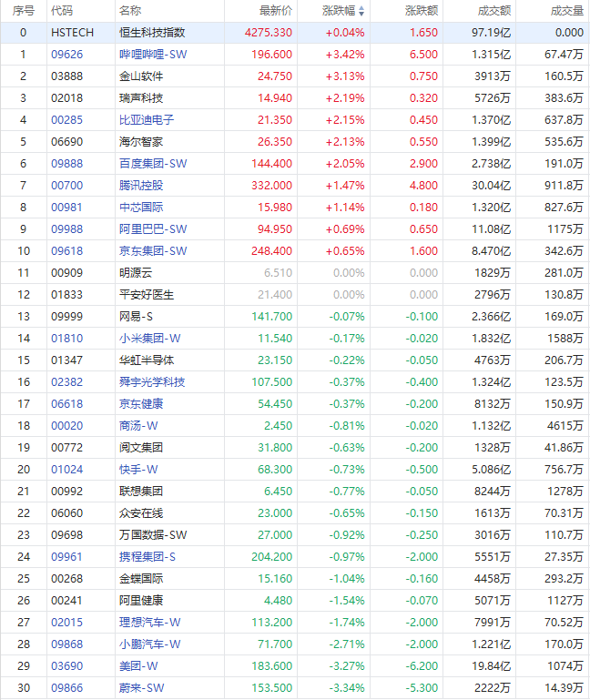Image resolution: width=590 pixels, height=700 pixels.
Task: Select the 1588万 volume cell
Action: [565, 339]
